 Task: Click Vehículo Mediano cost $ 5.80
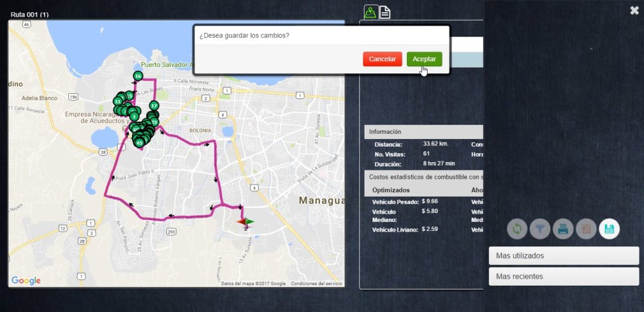pyautogui.click(x=430, y=211)
